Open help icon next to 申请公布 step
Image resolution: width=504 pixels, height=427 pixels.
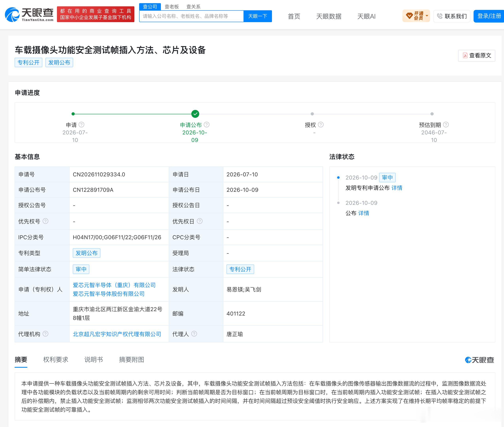click(x=207, y=125)
